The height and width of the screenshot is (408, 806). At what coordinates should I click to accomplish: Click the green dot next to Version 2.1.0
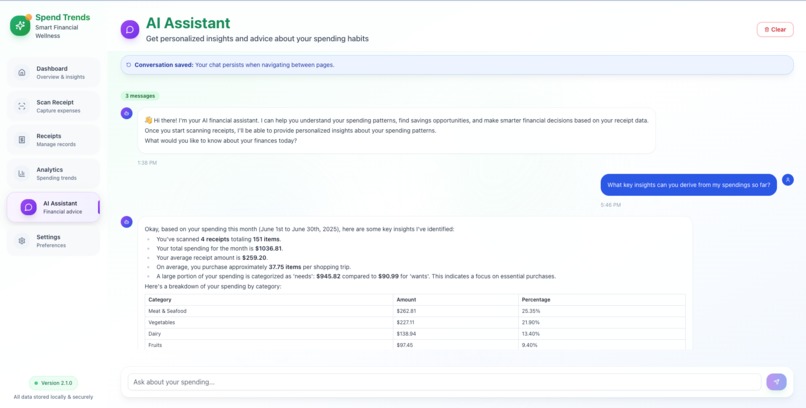pyautogui.click(x=36, y=383)
